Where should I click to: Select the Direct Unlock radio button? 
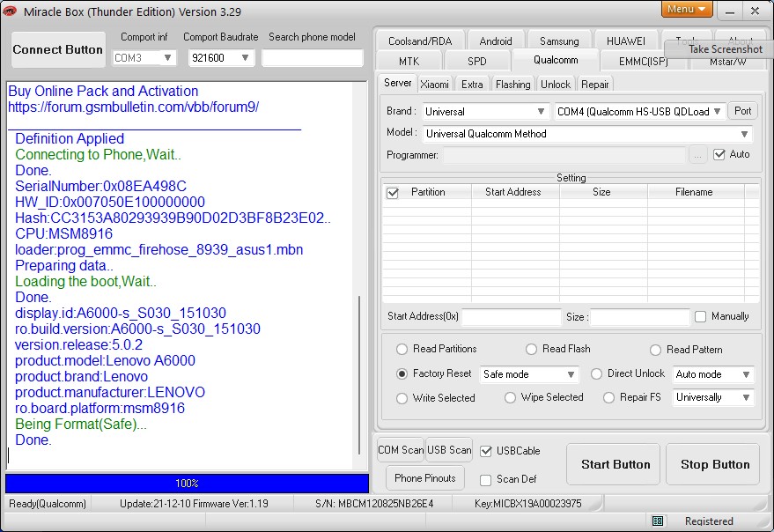pos(596,374)
